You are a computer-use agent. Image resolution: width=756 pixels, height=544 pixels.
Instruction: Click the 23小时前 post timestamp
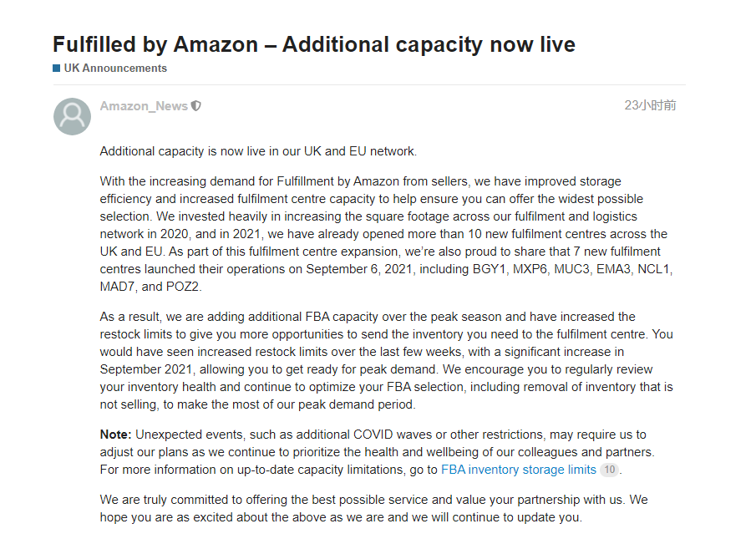pyautogui.click(x=650, y=105)
